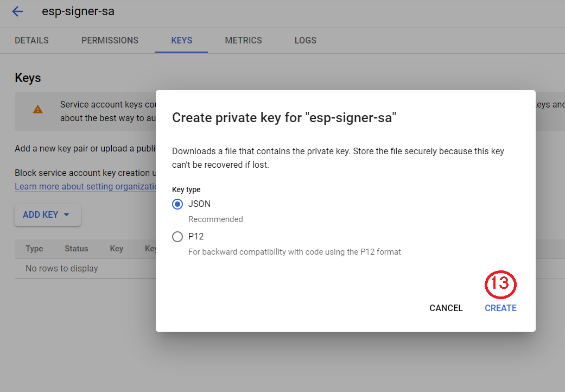The height and width of the screenshot is (392, 565).
Task: Select the JSON key type radio button
Action: click(x=177, y=204)
